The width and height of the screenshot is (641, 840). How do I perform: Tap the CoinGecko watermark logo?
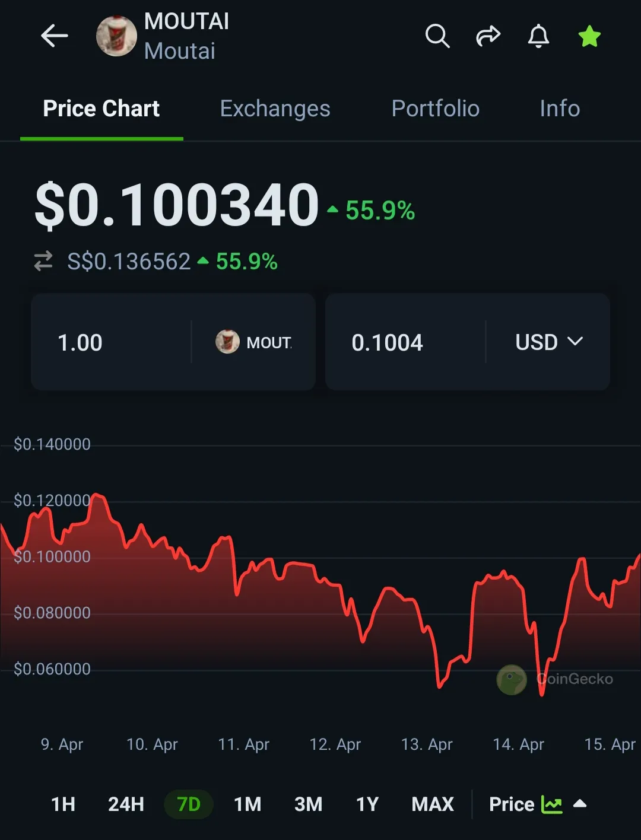click(512, 679)
